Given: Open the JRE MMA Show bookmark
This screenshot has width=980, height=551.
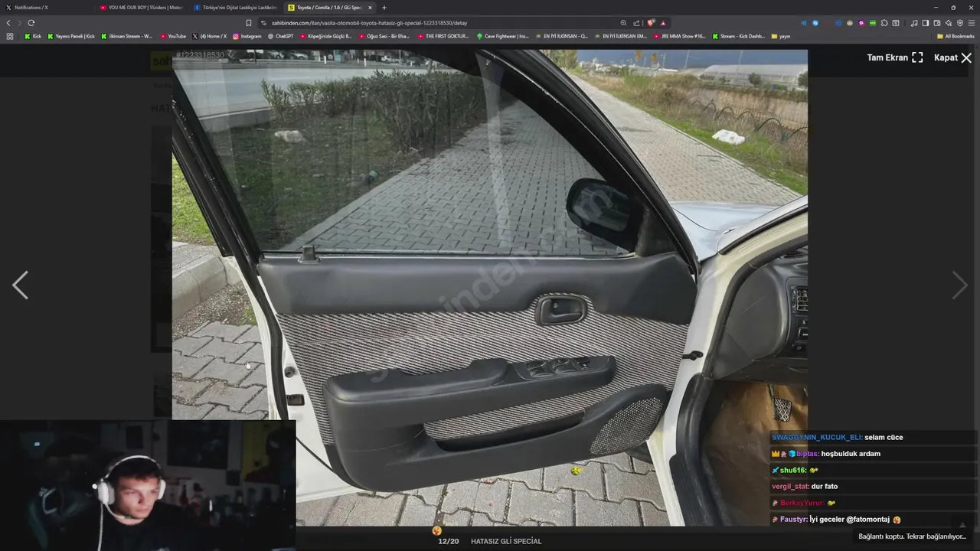Looking at the screenshot, I should pos(680,36).
